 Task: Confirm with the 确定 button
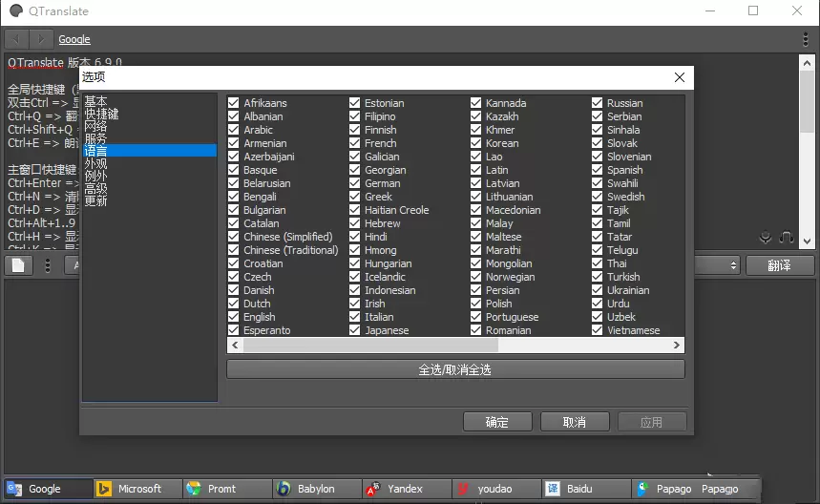tap(497, 422)
